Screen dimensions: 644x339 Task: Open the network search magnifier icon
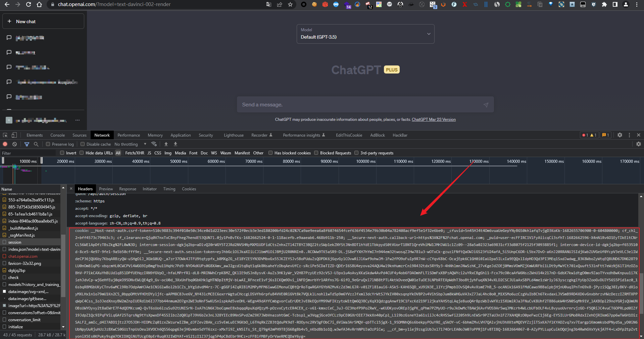[x=36, y=144]
